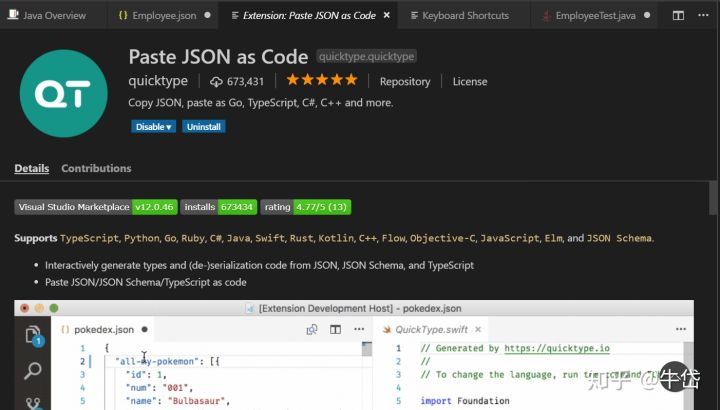This screenshot has width=720, height=410.
Task: Switch to the Keyboard Shortcuts tab
Action: coord(465,15)
